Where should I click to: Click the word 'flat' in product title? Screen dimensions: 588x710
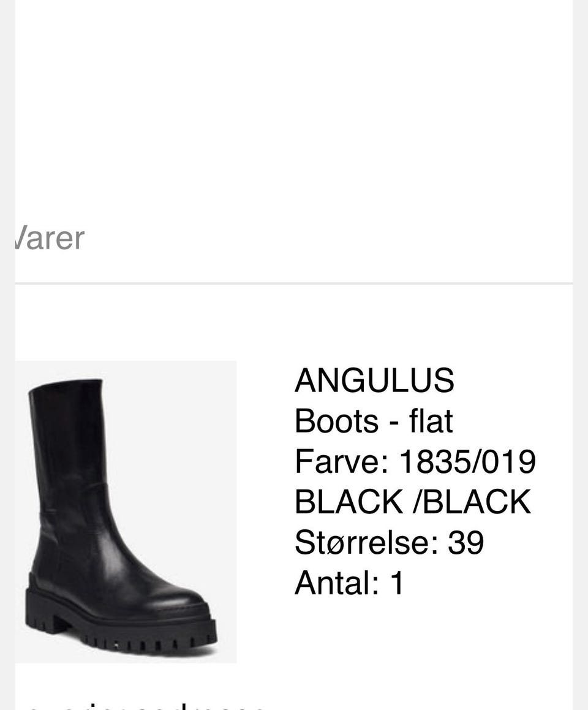point(431,421)
